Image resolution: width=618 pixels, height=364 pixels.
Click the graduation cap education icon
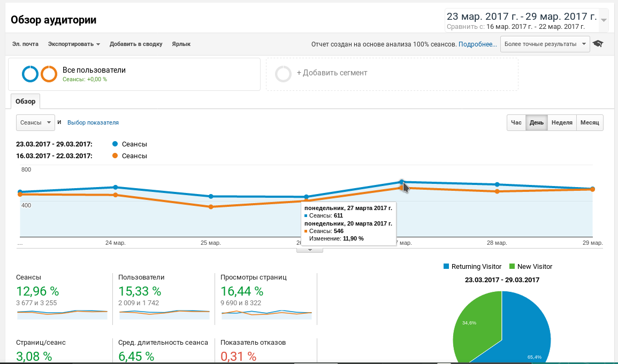pyautogui.click(x=598, y=44)
